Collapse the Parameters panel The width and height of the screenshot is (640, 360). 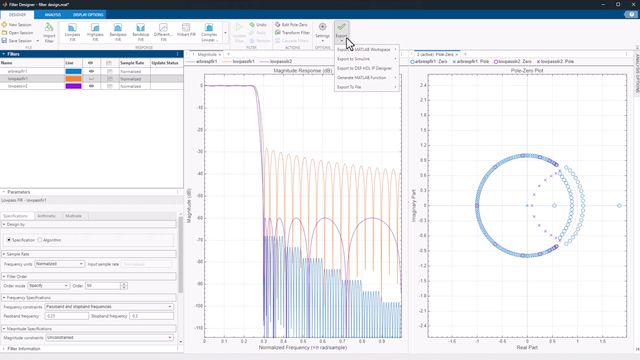tap(4, 192)
